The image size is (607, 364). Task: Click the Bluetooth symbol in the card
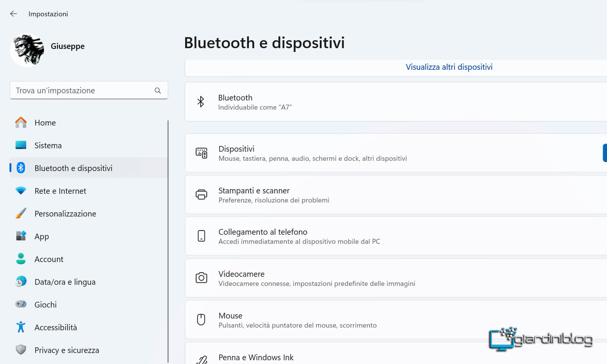(201, 102)
